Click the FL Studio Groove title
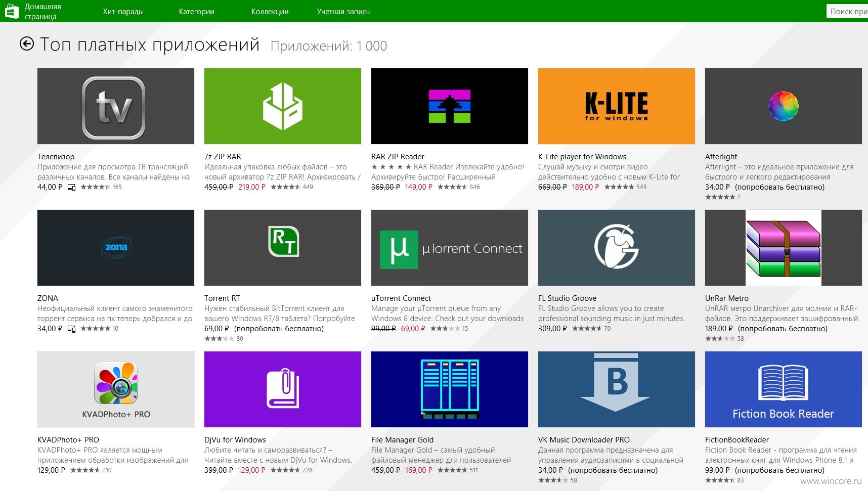The width and height of the screenshot is (868, 491). click(x=567, y=298)
